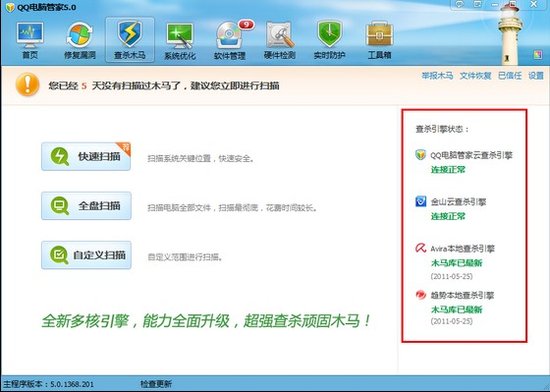550x392 pixels.
Task: Open the 硬件检测 hardware detection tab
Action: click(280, 40)
